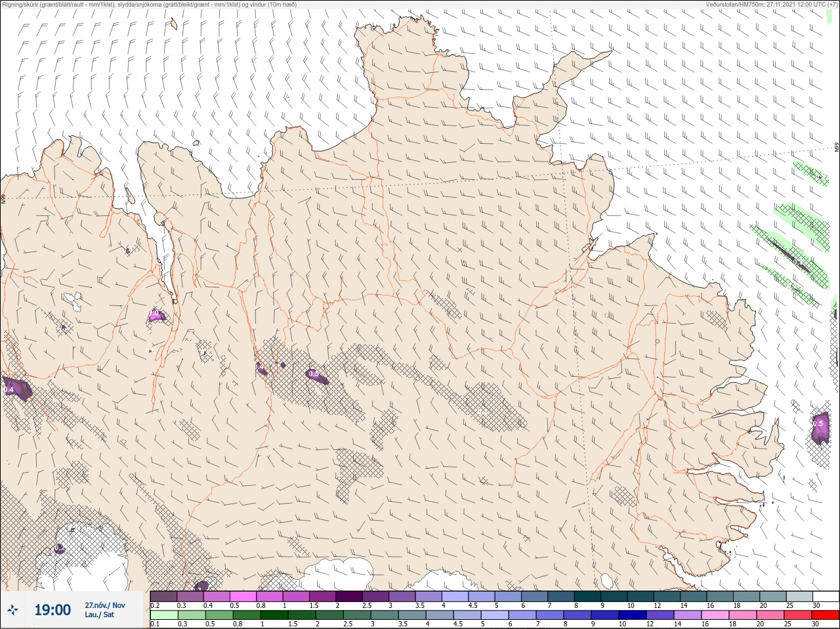Click the purple 0.5 patch off east coast
Viewport: 840px width, 629px height.
point(820,428)
